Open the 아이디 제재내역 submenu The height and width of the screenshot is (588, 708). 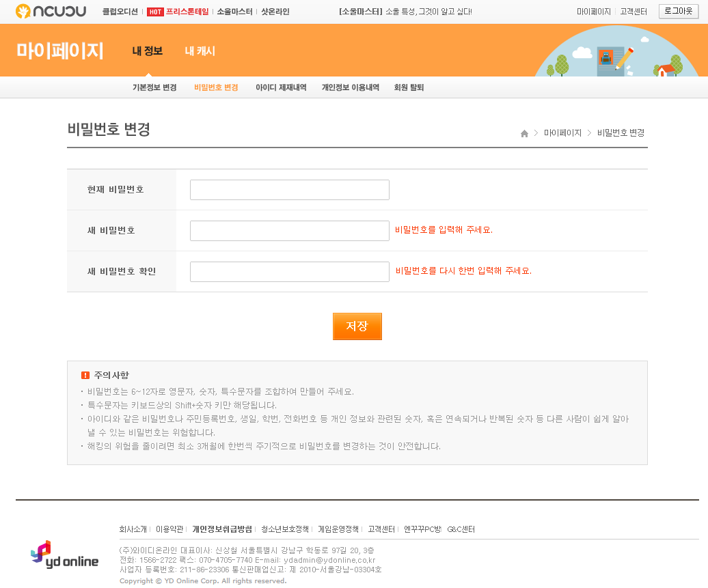(281, 87)
